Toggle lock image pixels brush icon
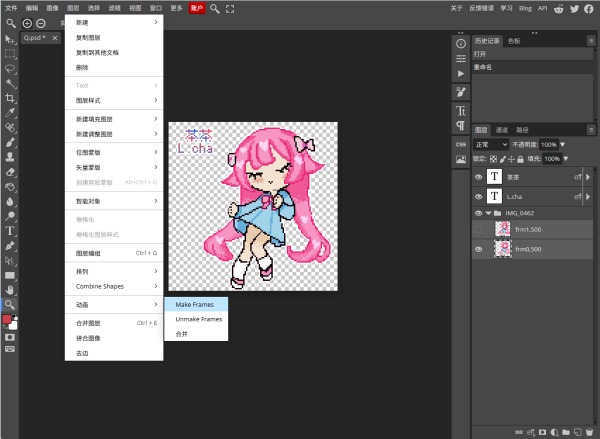Screen dimensions: 600x439 point(502,159)
